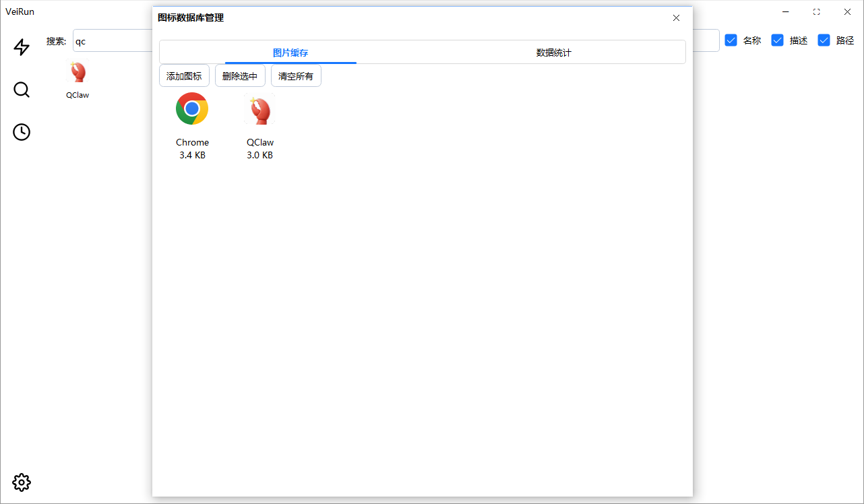
Task: Close the VeiRun main window
Action: tap(848, 11)
